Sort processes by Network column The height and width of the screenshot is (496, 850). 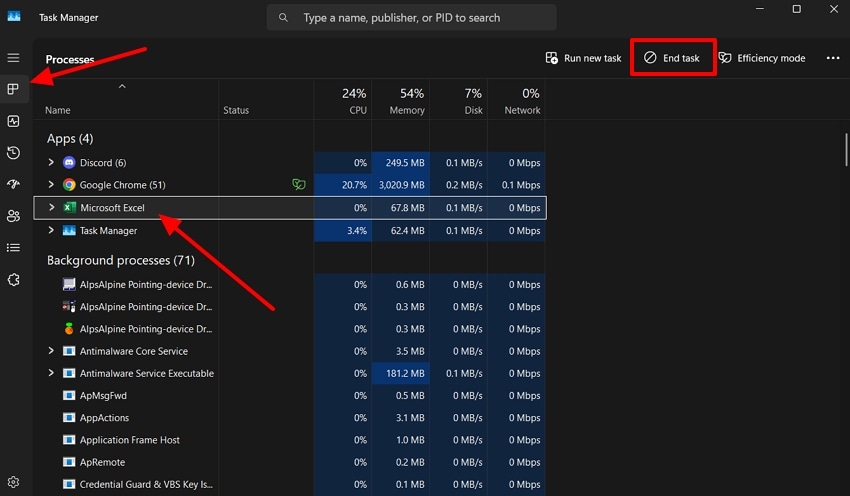click(517, 101)
